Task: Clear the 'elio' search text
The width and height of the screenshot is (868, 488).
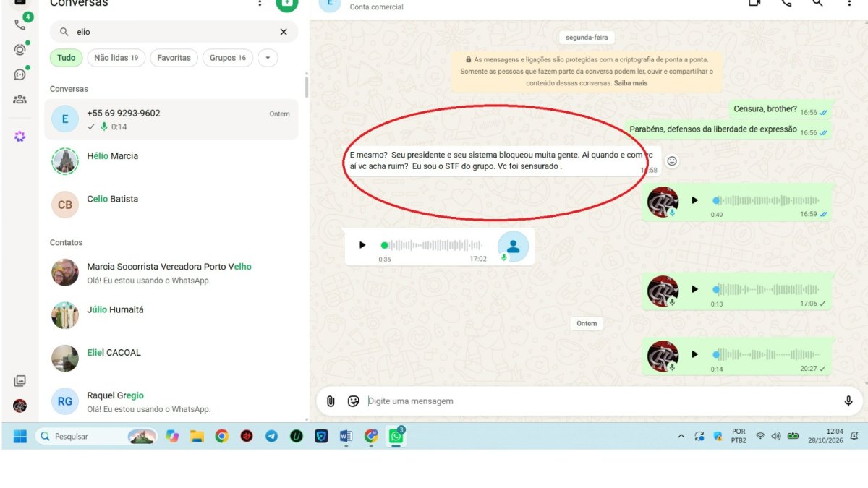Action: (284, 32)
